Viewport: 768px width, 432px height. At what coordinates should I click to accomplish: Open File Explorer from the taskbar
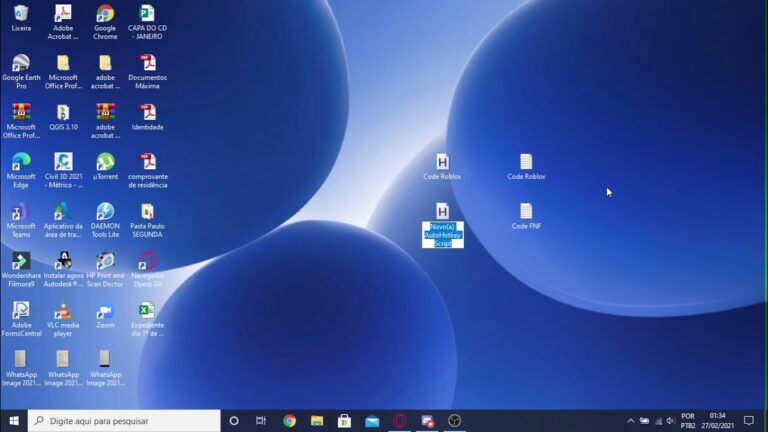[317, 421]
